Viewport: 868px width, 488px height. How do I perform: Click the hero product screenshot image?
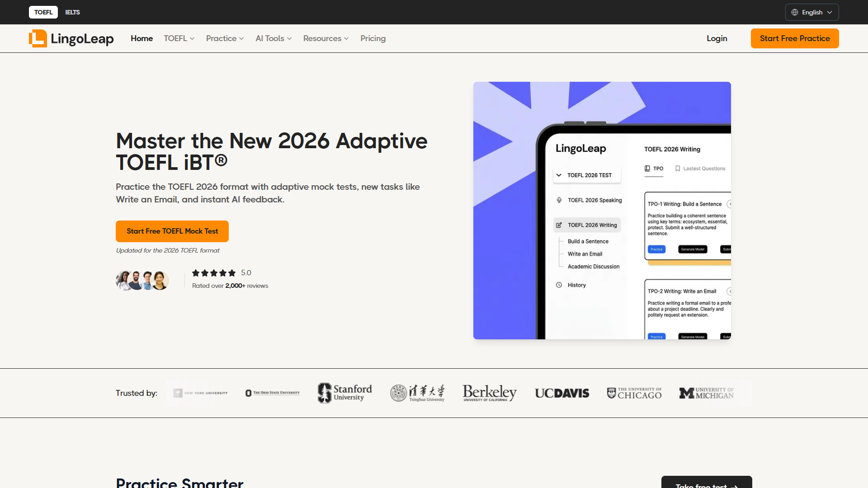[x=602, y=211]
